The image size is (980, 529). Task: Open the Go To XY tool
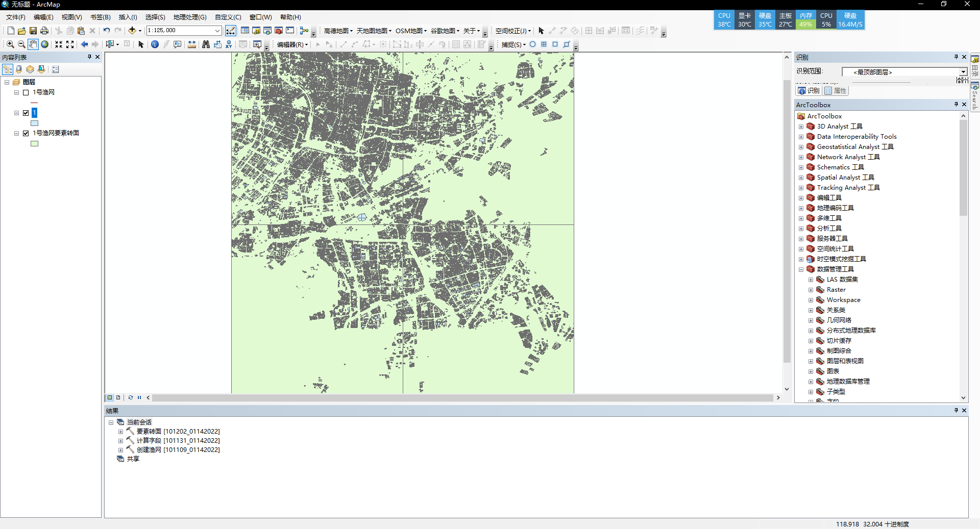pos(229,44)
